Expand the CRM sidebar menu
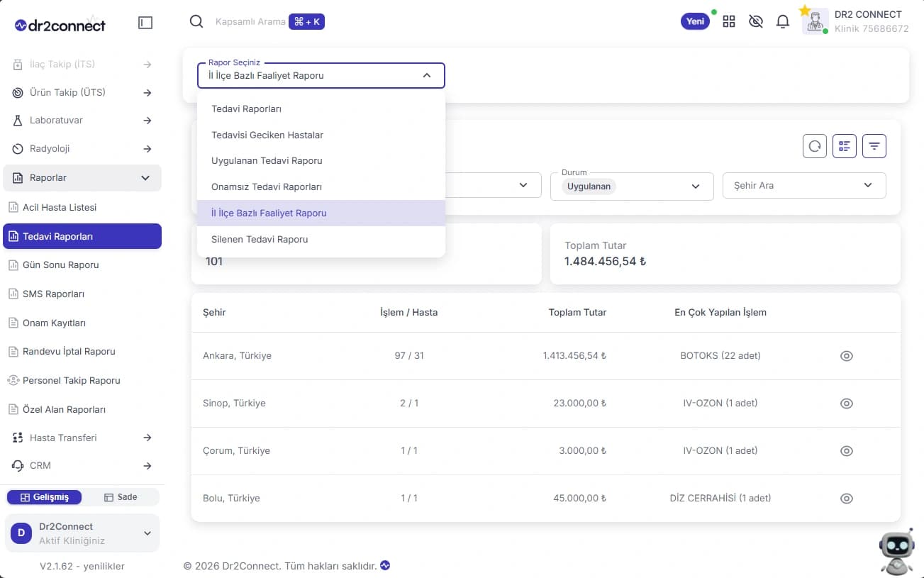Viewport: 924px width, 578px height. coord(82,466)
